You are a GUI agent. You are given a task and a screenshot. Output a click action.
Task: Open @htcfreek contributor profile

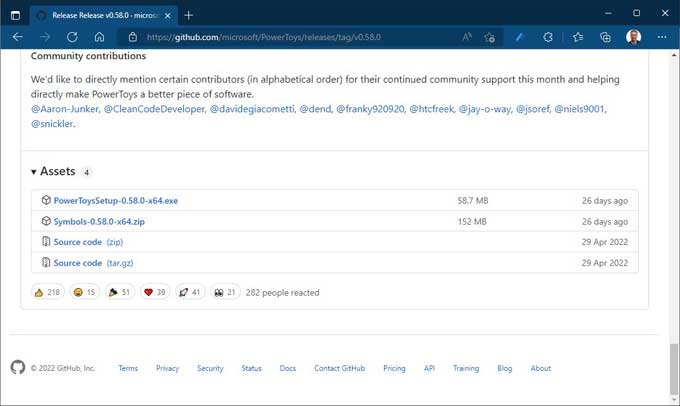click(x=432, y=109)
